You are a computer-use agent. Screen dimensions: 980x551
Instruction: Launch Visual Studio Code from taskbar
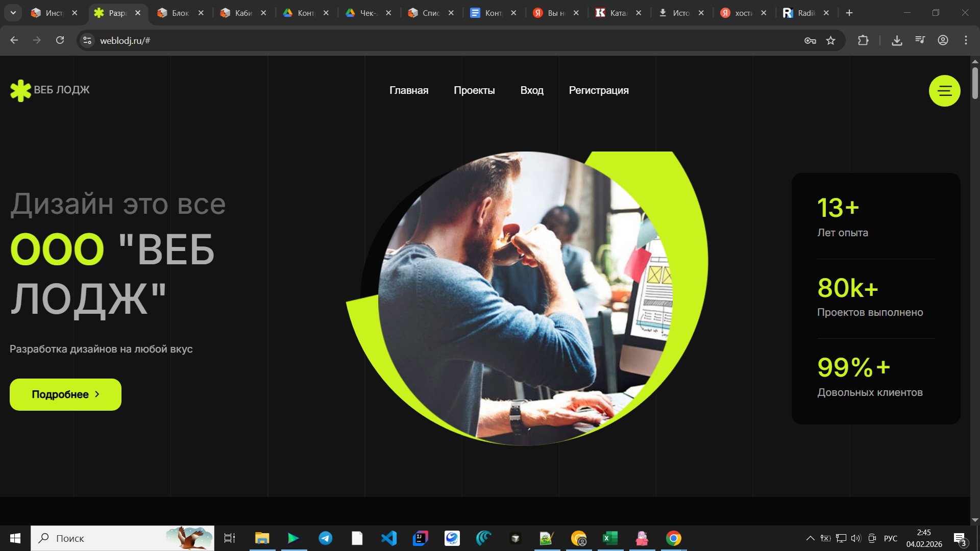388,538
